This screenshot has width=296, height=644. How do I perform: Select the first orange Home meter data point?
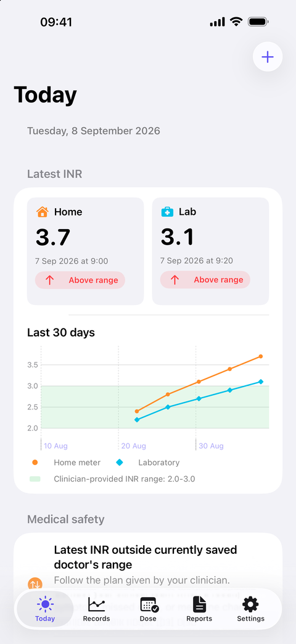pos(137,411)
